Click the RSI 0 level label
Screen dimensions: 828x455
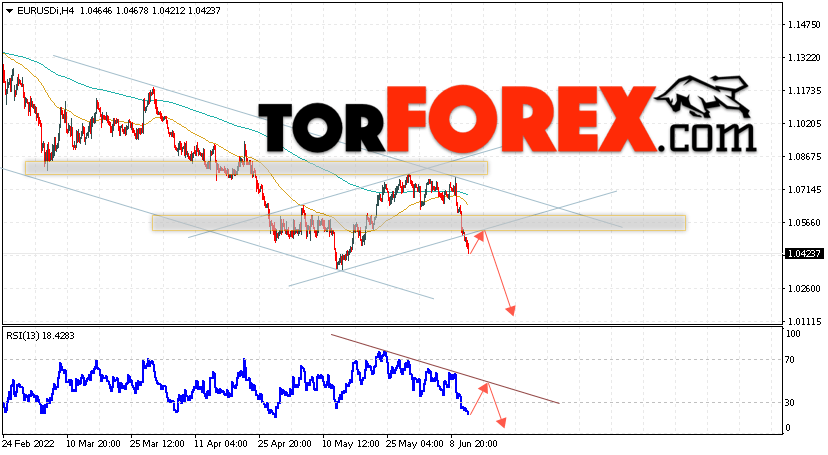click(x=788, y=428)
